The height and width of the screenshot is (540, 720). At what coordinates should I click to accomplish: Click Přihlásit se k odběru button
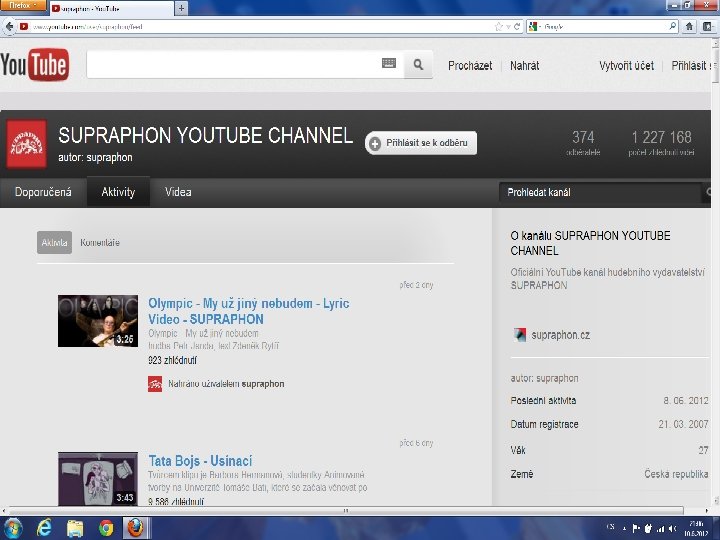(x=421, y=143)
